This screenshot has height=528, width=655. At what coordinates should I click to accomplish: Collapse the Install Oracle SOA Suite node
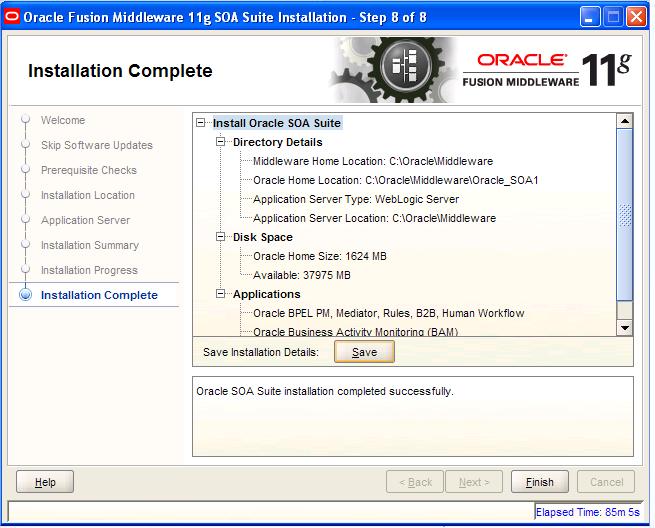pyautogui.click(x=203, y=124)
